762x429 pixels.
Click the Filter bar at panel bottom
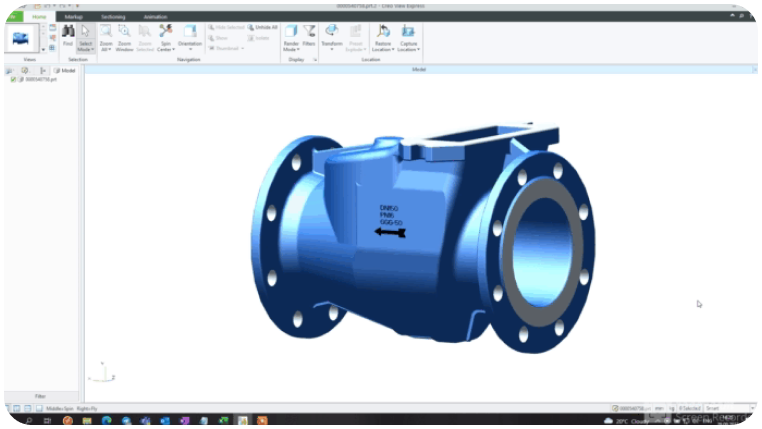pos(41,396)
